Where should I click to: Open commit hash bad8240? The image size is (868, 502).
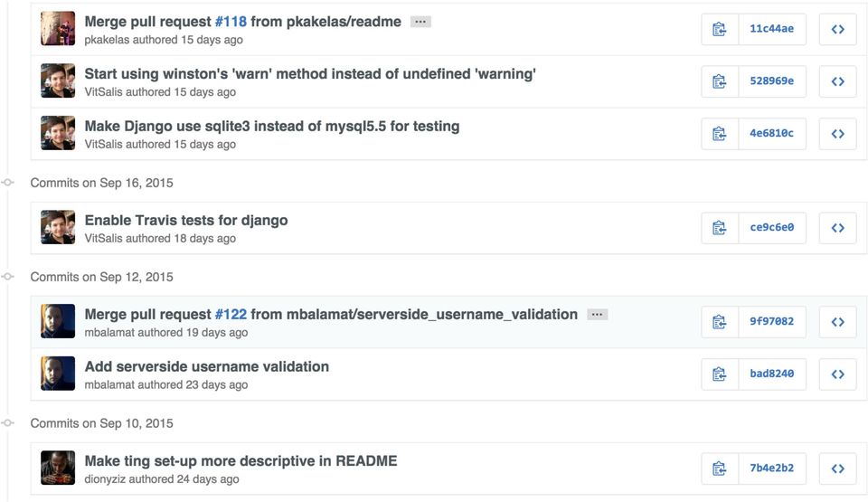[x=771, y=374]
